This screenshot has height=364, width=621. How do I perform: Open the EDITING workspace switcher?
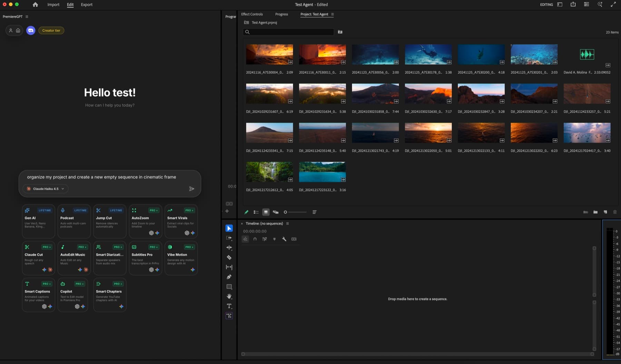coord(546,4)
